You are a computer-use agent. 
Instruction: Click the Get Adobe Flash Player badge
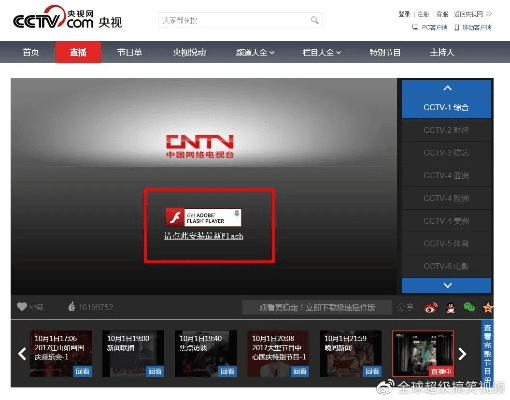[203, 217]
